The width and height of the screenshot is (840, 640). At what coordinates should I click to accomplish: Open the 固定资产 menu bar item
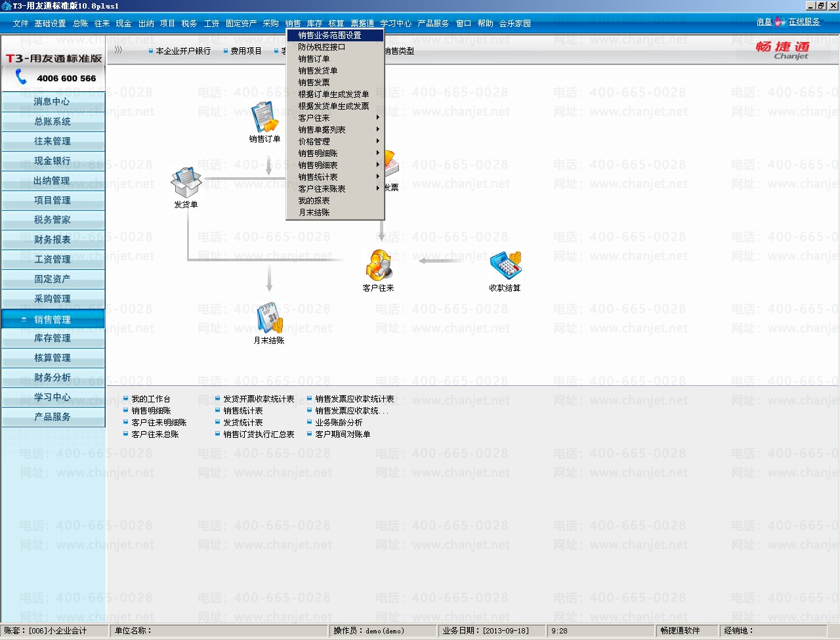coord(241,24)
